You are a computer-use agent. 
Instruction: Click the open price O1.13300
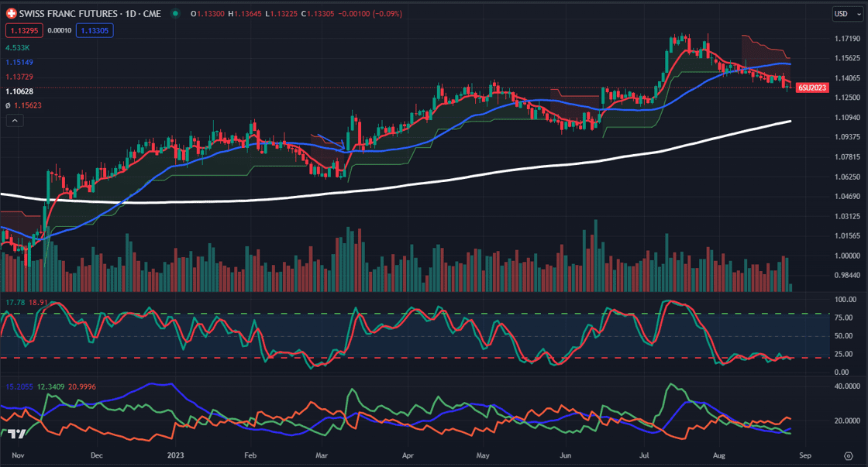(208, 13)
